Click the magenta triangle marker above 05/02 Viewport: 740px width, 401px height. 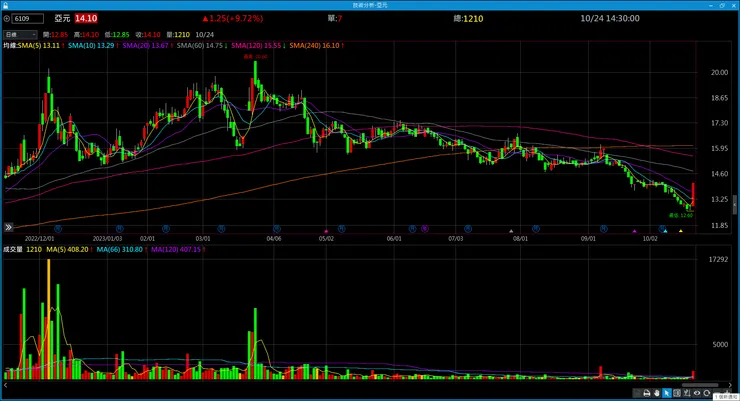[326, 231]
